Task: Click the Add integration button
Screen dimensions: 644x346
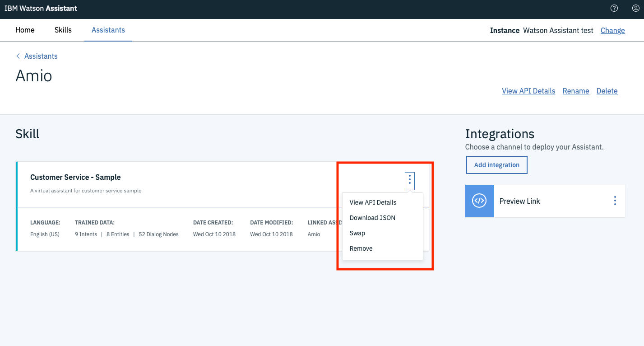Action: tap(497, 165)
